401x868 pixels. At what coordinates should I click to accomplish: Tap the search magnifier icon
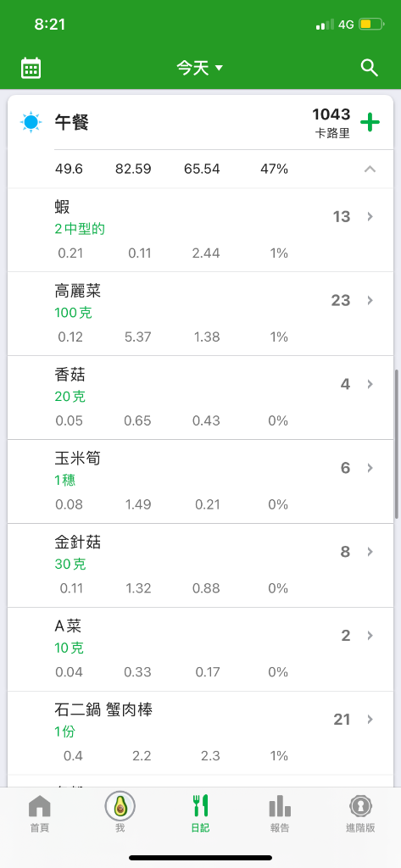(x=370, y=68)
